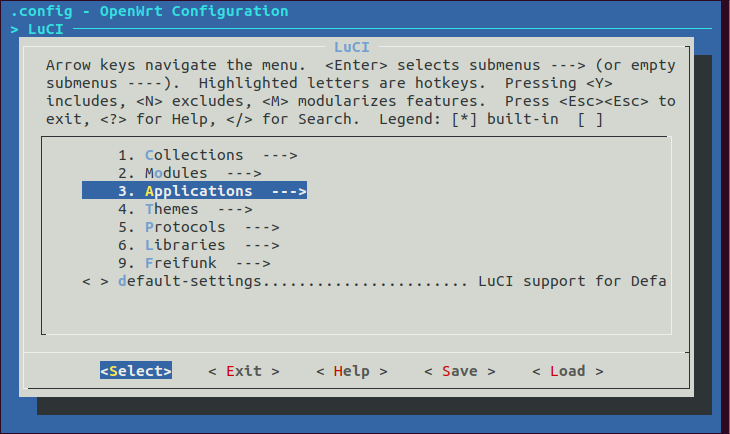Open the Themes submenu

pos(185,209)
